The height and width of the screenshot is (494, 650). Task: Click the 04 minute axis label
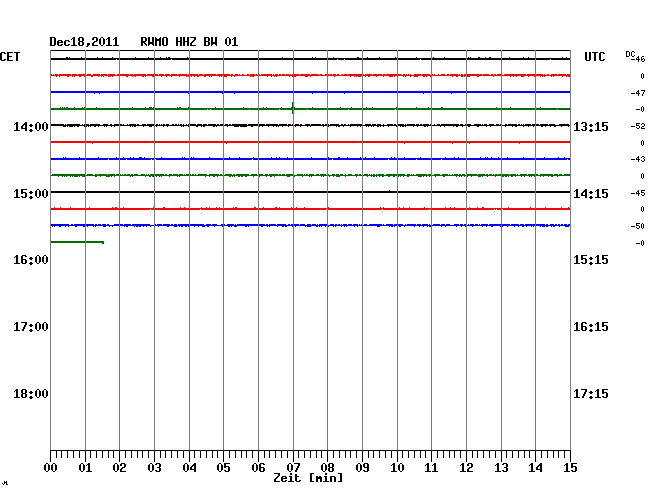tap(189, 467)
